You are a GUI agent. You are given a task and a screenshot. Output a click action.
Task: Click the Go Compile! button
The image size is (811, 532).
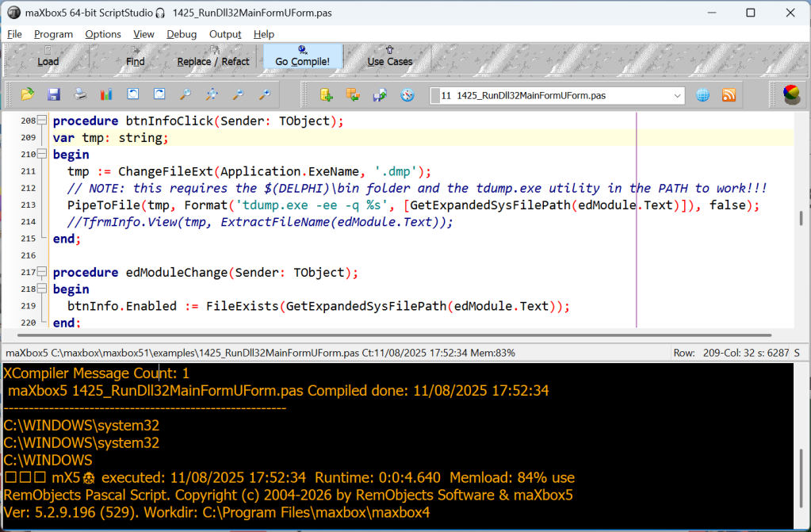tap(303, 56)
